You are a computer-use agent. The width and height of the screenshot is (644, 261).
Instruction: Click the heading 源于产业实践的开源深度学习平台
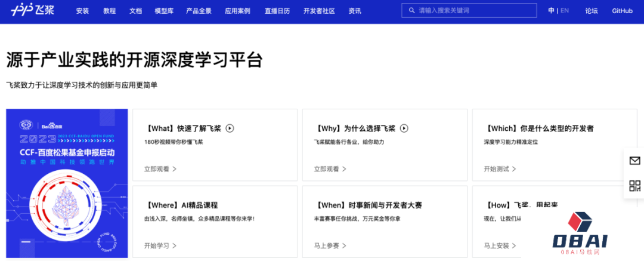(134, 60)
